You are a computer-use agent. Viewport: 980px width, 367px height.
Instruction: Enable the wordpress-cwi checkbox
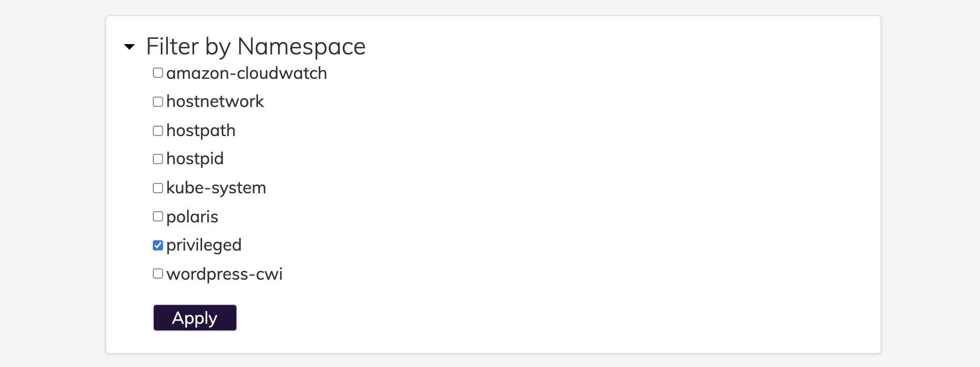(158, 274)
